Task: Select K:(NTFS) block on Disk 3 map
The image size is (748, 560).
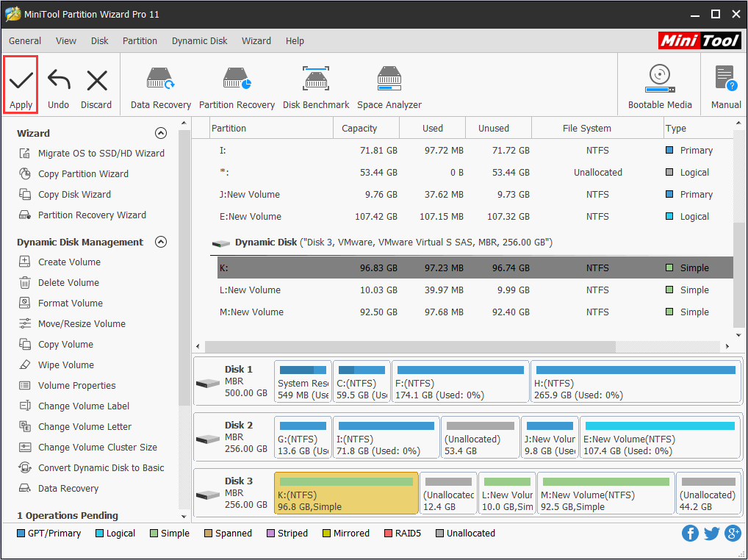Action: (x=346, y=493)
